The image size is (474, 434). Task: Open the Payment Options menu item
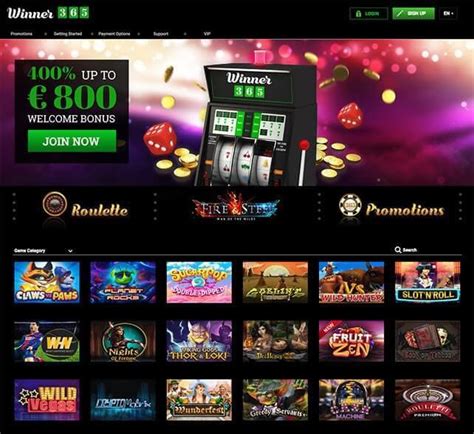point(114,34)
